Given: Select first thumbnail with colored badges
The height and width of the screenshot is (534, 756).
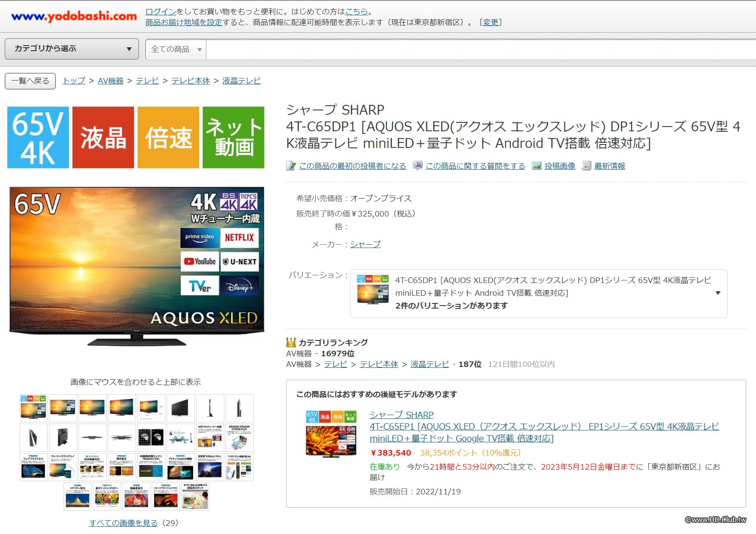Looking at the screenshot, I should click(33, 408).
